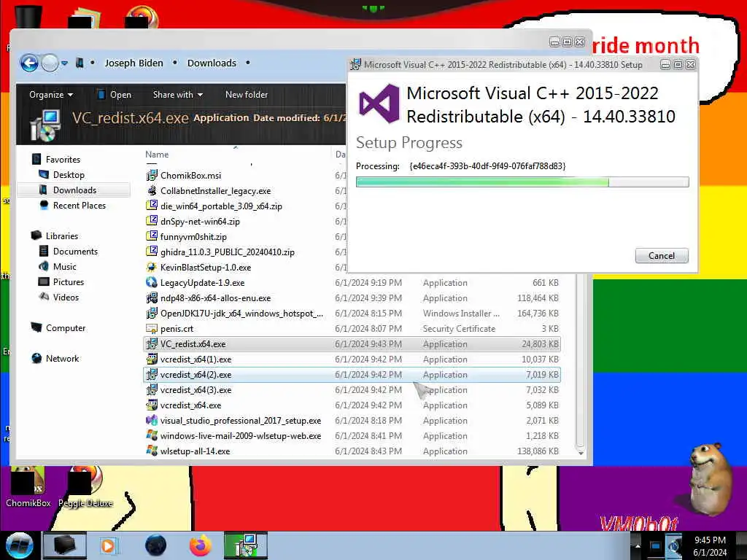The image size is (747, 560).
Task: Go back in the Explorer window
Action: click(x=29, y=63)
